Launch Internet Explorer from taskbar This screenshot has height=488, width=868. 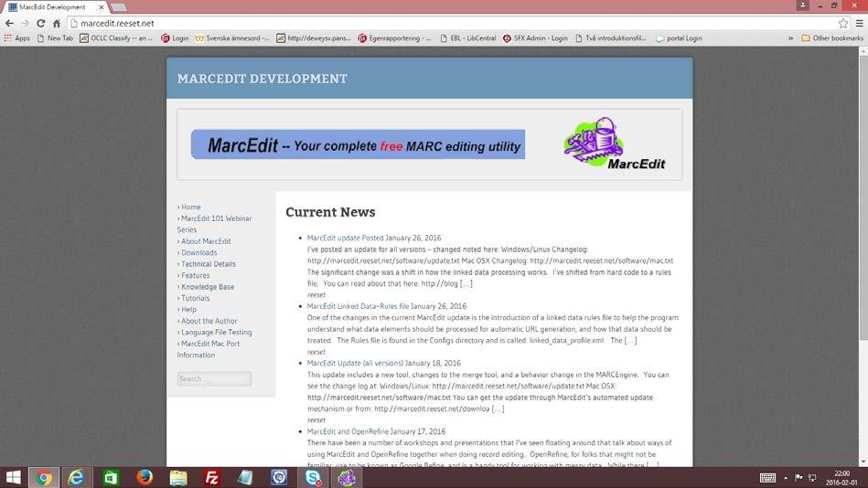(77, 477)
